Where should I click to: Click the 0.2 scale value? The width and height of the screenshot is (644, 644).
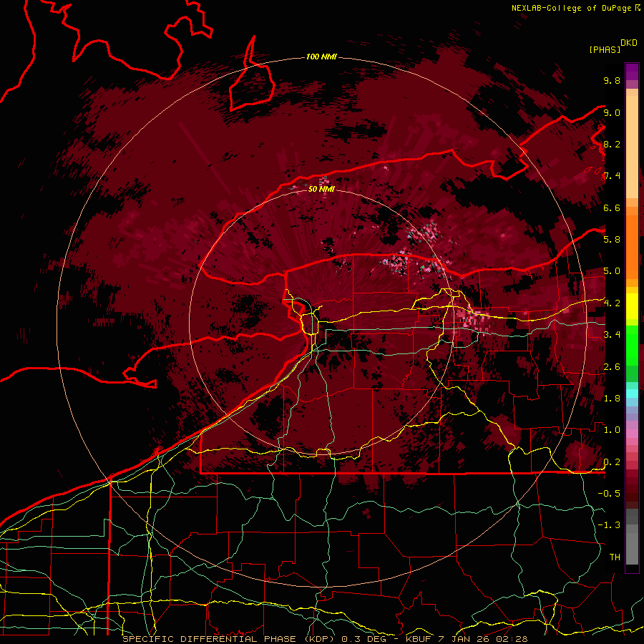612,462
